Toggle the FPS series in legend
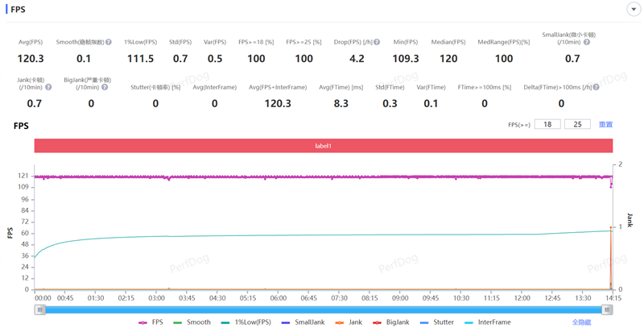 click(x=151, y=322)
